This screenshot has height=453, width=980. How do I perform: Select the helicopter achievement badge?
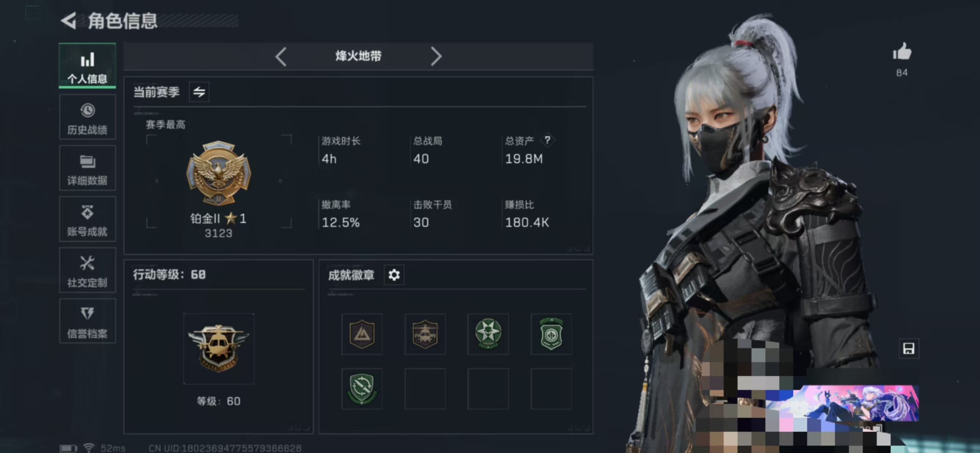coord(425,334)
